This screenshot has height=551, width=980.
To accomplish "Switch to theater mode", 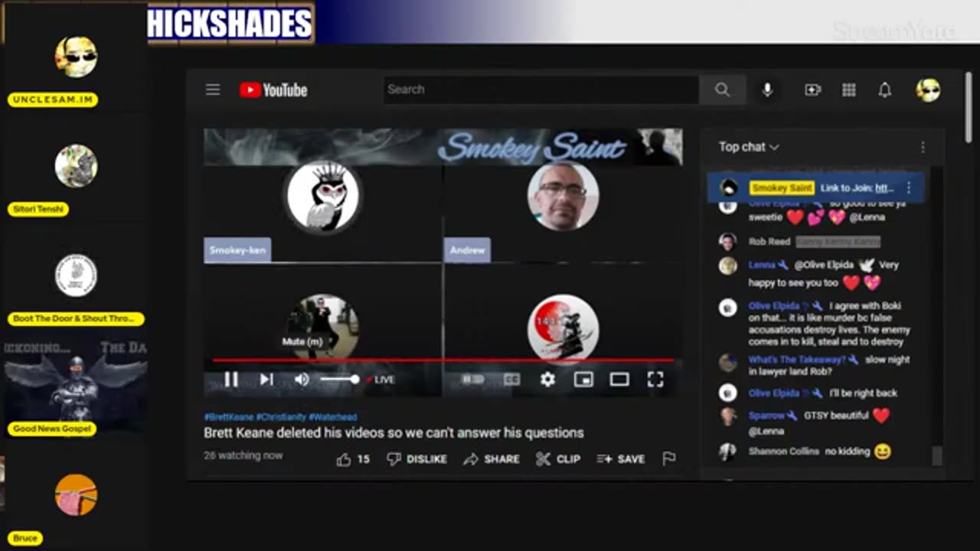I will (619, 379).
